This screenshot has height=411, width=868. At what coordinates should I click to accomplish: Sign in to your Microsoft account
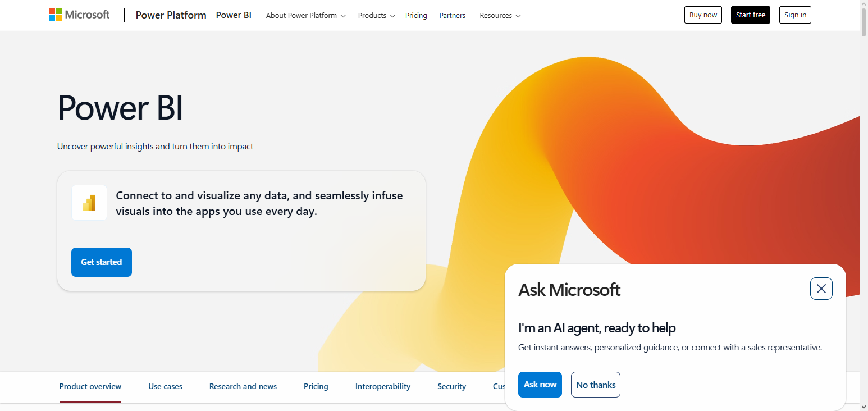794,15
